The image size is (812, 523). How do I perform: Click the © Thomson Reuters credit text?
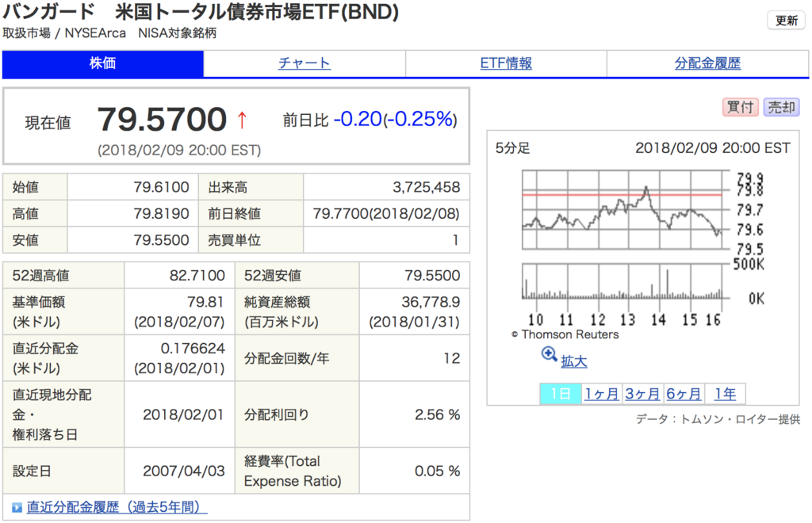tap(565, 334)
